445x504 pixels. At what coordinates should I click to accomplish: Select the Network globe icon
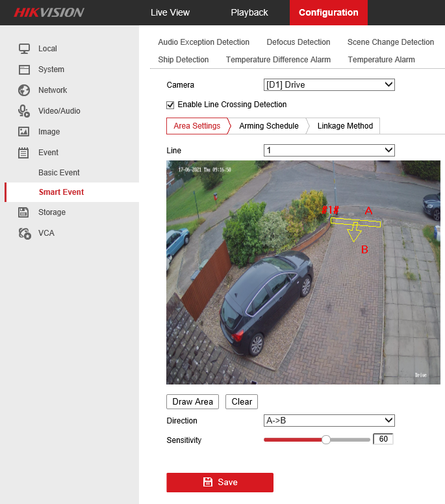pos(24,90)
